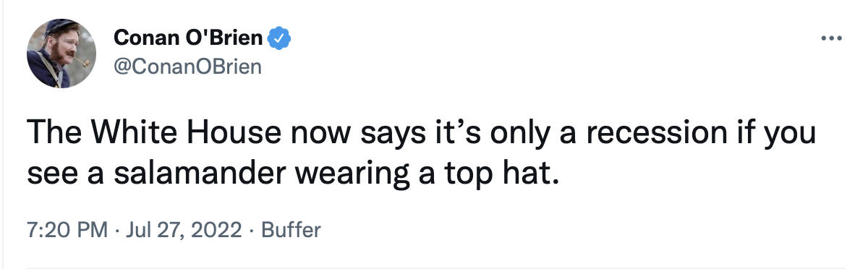868x269 pixels.
Task: Click the blue verified checkmark badge
Action: pyautogui.click(x=278, y=38)
